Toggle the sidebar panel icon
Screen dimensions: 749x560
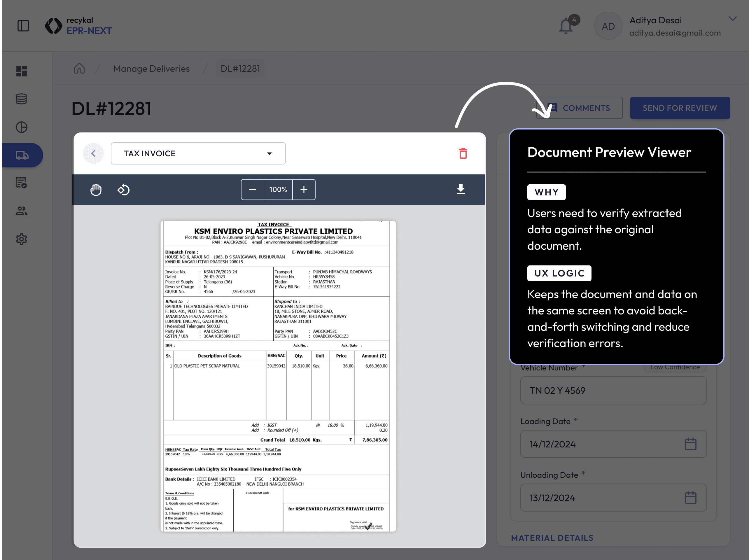point(23,26)
